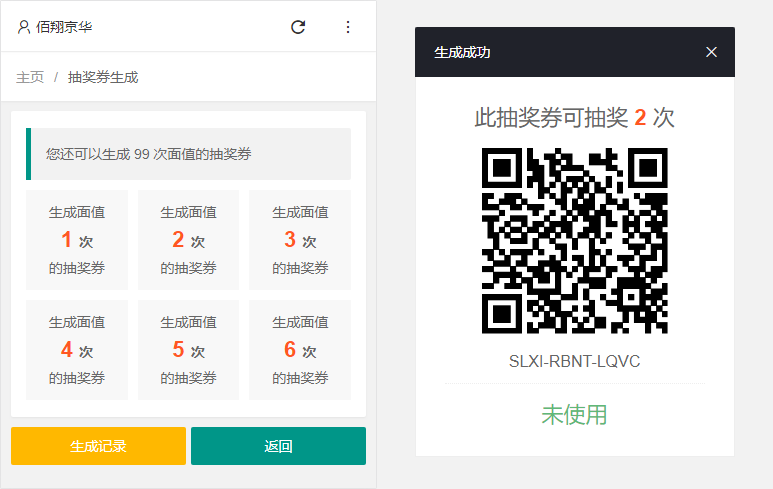Open 生成记录 yellow button
Image resolution: width=773 pixels, height=489 pixels.
99,446
